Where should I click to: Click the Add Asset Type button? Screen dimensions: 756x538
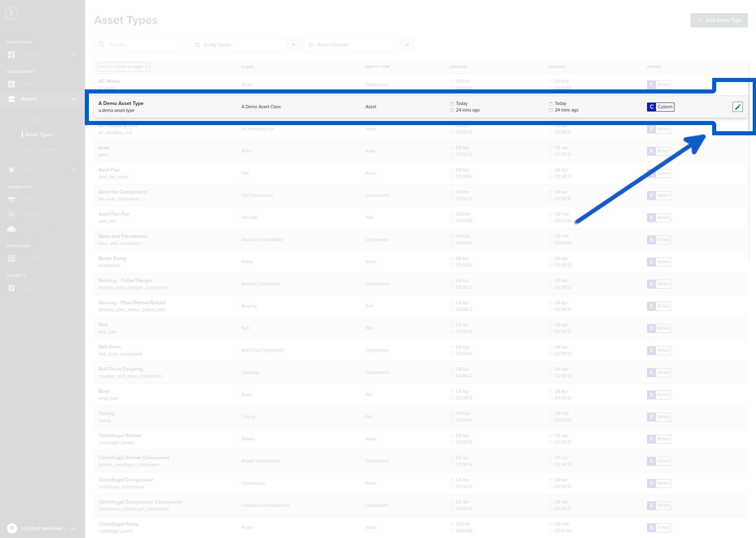(719, 20)
